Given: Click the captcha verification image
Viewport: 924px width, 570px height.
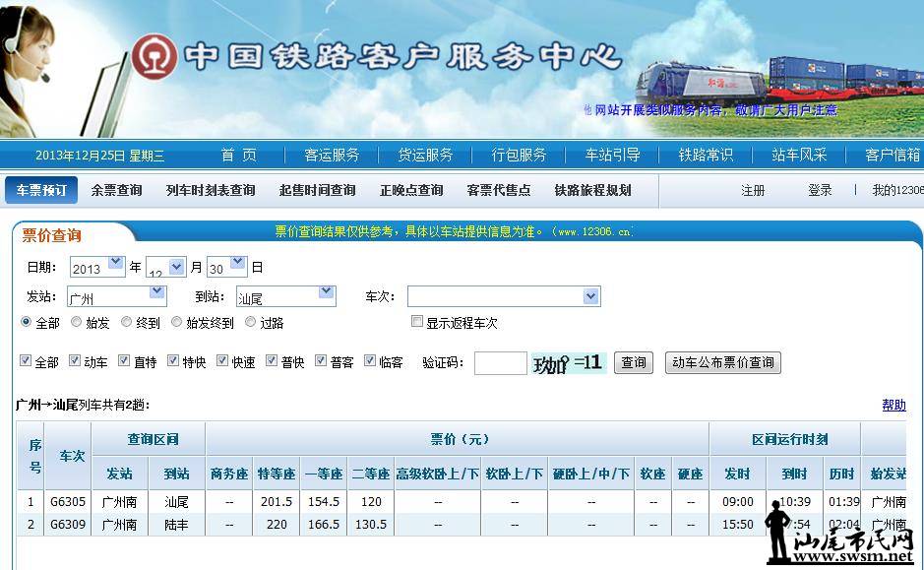Looking at the screenshot, I should point(569,363).
